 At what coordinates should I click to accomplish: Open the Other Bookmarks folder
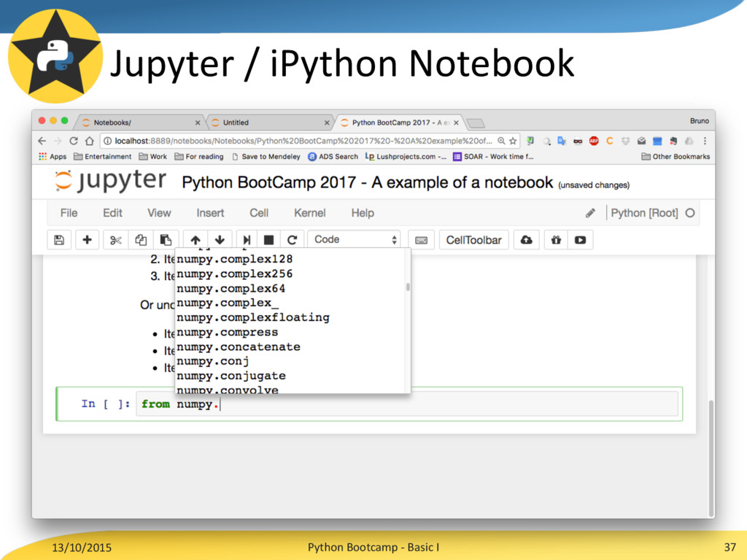click(x=676, y=156)
